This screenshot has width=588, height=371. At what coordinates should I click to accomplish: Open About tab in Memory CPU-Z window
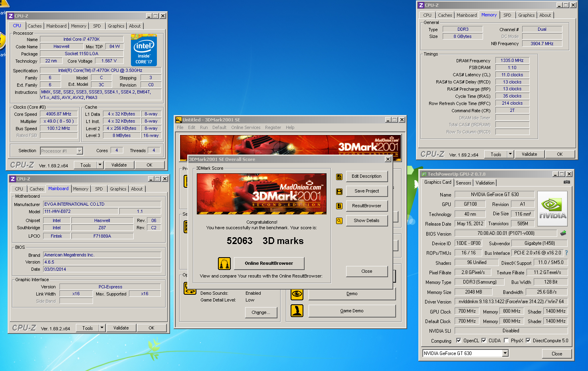click(x=545, y=15)
